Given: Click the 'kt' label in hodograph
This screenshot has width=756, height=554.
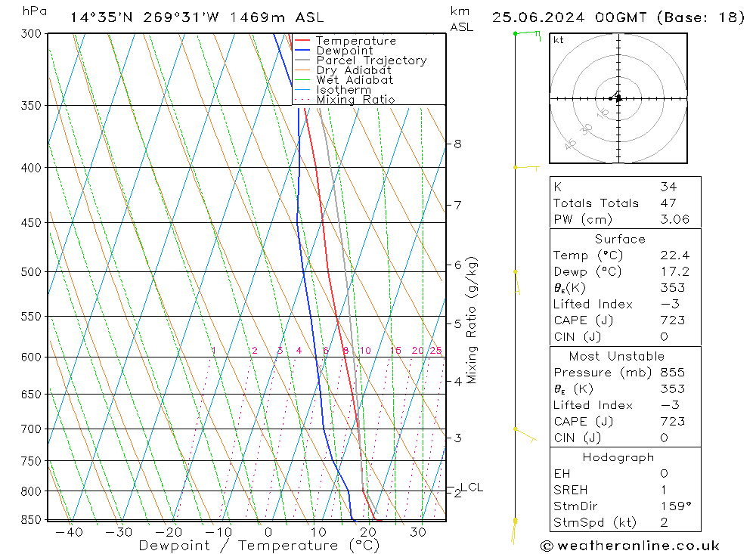Looking at the screenshot, I should [559, 40].
